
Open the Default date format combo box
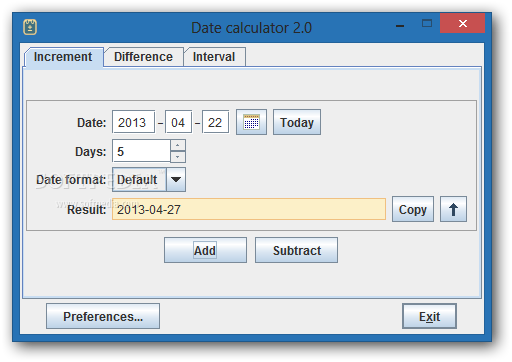click(149, 180)
